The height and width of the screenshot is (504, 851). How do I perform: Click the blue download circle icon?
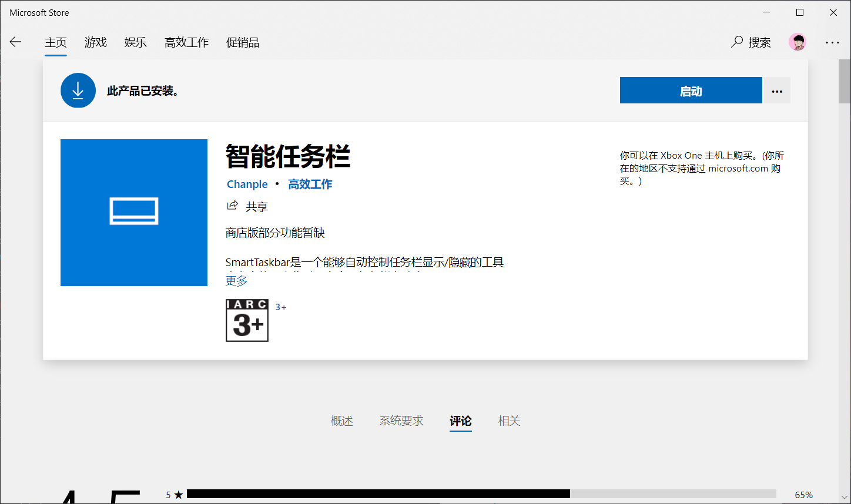pyautogui.click(x=78, y=90)
